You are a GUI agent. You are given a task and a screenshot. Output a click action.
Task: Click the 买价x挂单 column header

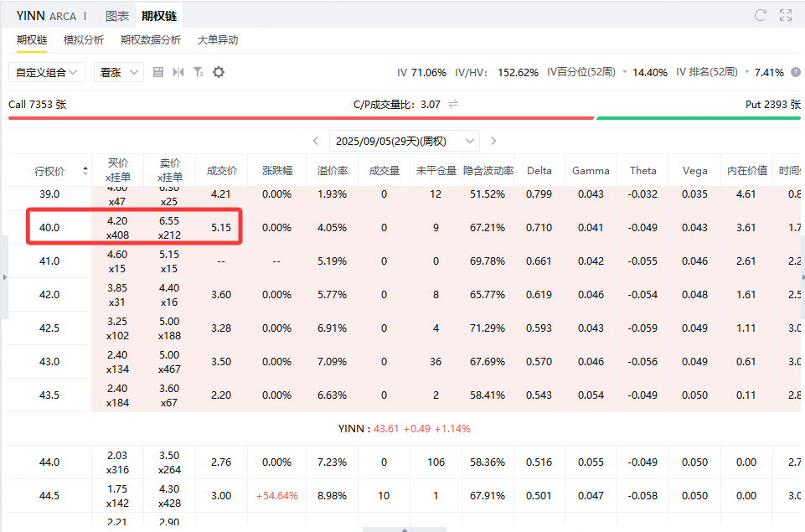click(118, 170)
